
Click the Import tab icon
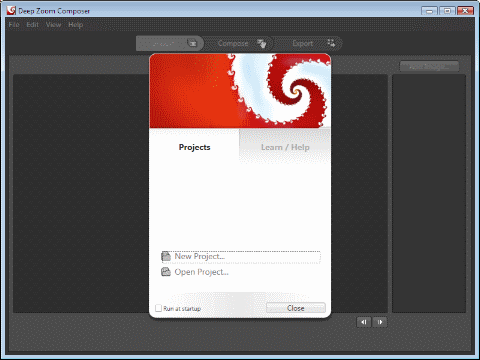193,43
